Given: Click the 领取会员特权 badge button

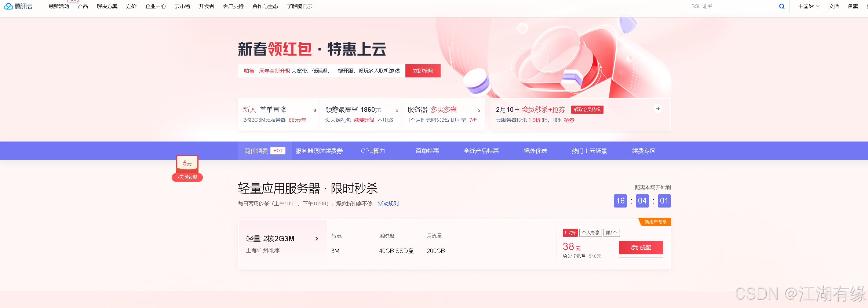Looking at the screenshot, I should pos(587,110).
